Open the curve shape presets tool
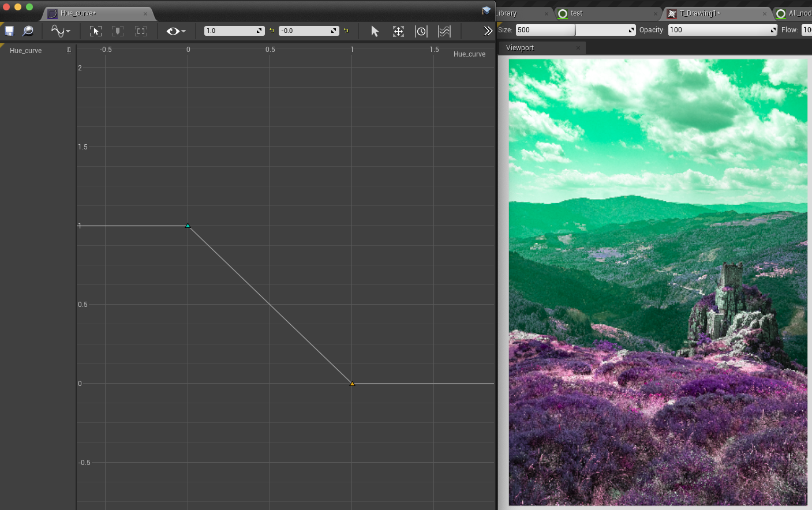Image resolution: width=812 pixels, height=510 pixels. (x=58, y=31)
